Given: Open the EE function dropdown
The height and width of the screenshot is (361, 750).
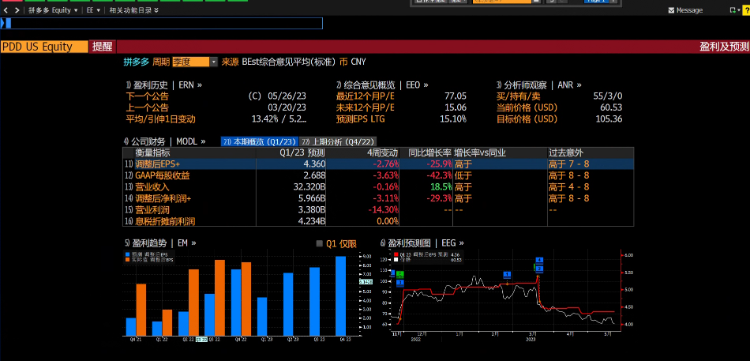Looking at the screenshot, I should pos(93,10).
